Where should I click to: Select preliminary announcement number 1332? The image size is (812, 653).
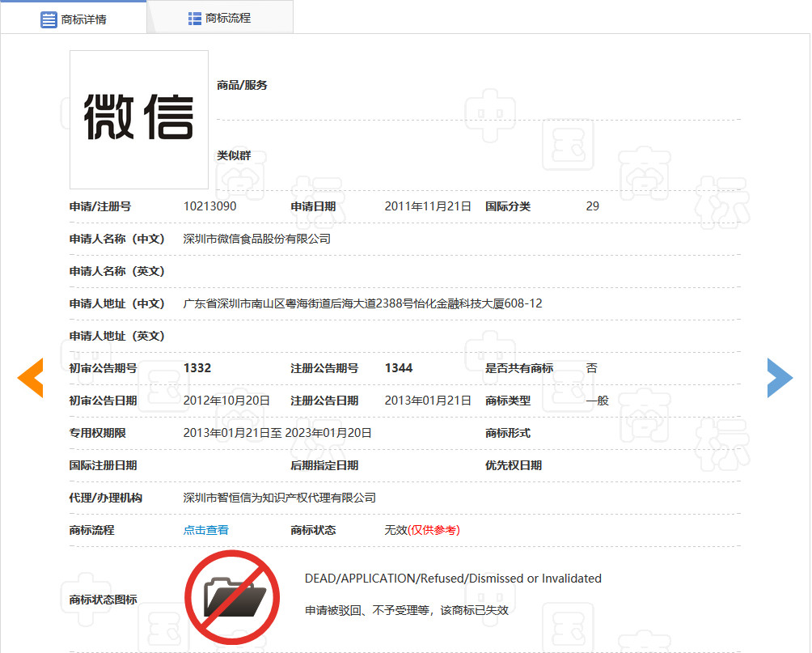pyautogui.click(x=197, y=368)
